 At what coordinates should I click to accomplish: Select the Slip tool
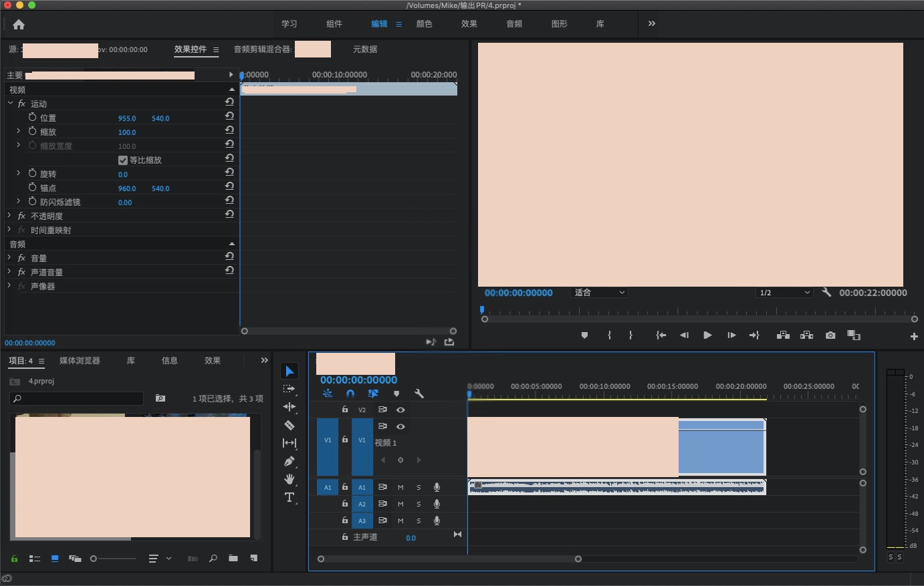290,443
